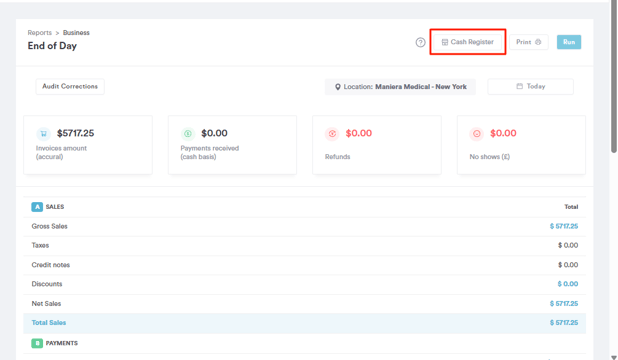Select the Net Sales row label
618x360 pixels.
coord(46,304)
